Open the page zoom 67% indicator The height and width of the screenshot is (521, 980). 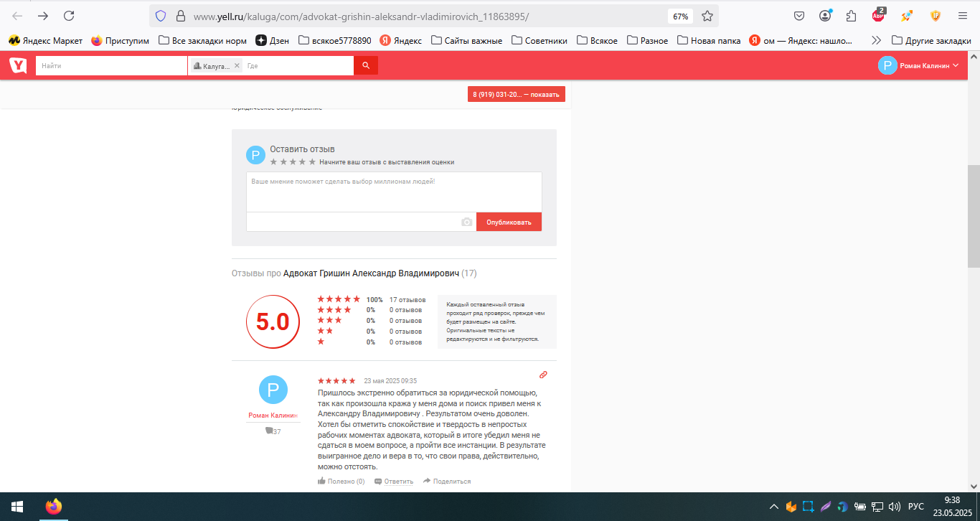pyautogui.click(x=679, y=16)
